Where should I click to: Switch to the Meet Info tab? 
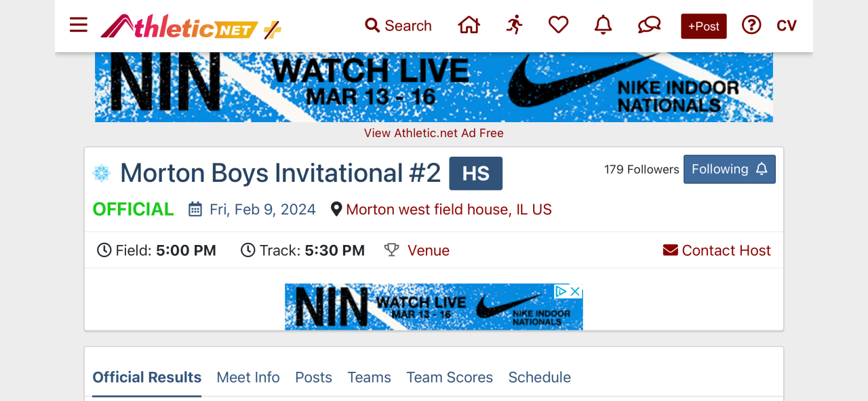click(x=248, y=377)
